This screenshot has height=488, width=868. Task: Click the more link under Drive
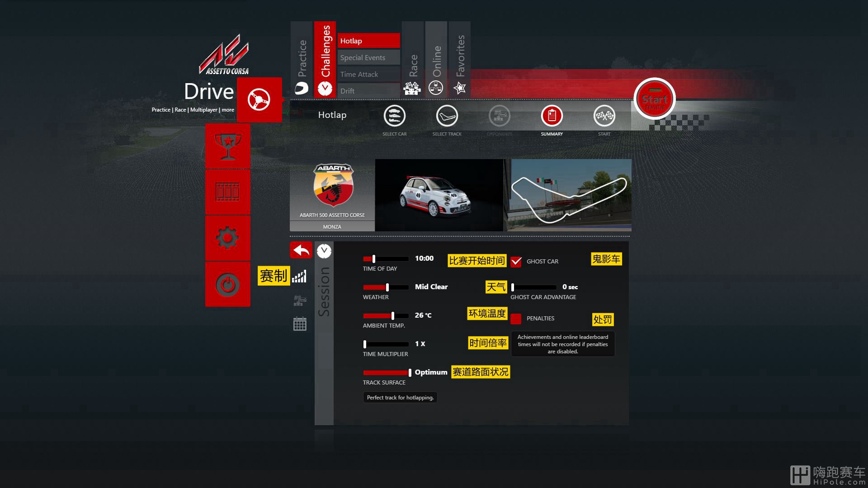coord(228,110)
